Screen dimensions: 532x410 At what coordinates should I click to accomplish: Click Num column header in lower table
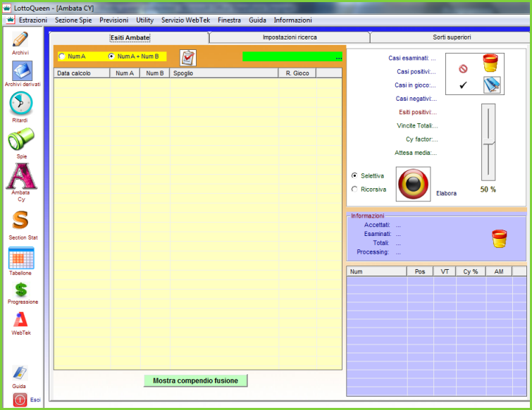point(376,272)
